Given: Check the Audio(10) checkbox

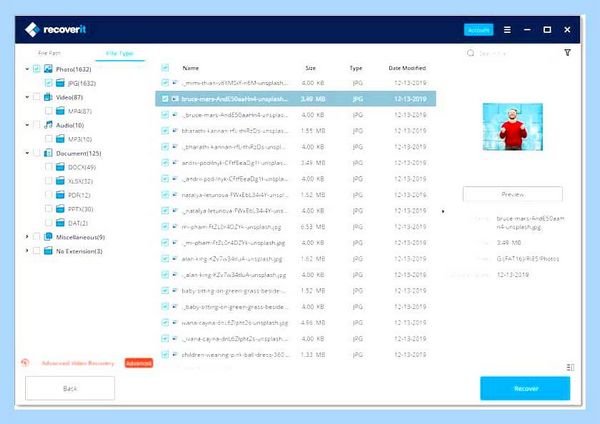Looking at the screenshot, I should [36, 125].
